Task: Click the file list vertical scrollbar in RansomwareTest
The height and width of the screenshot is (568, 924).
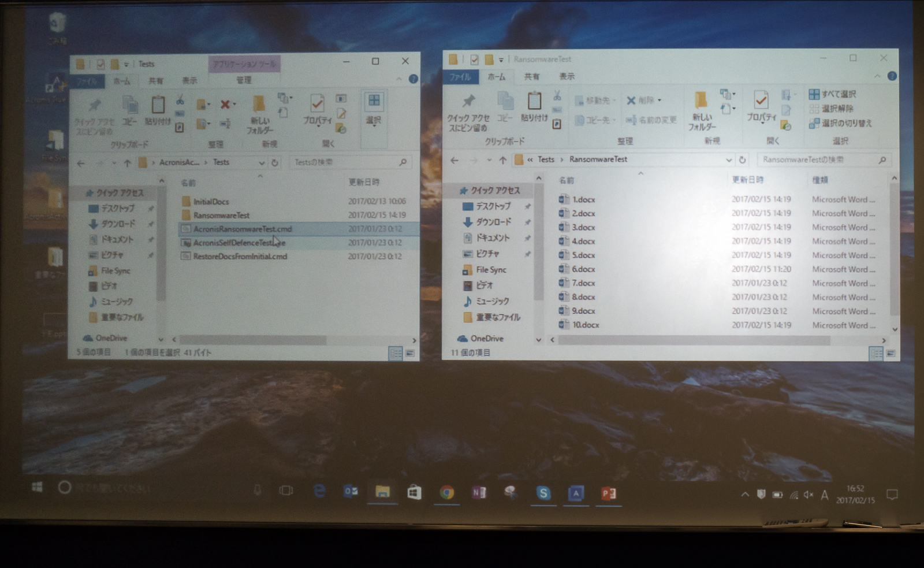Action: click(894, 248)
